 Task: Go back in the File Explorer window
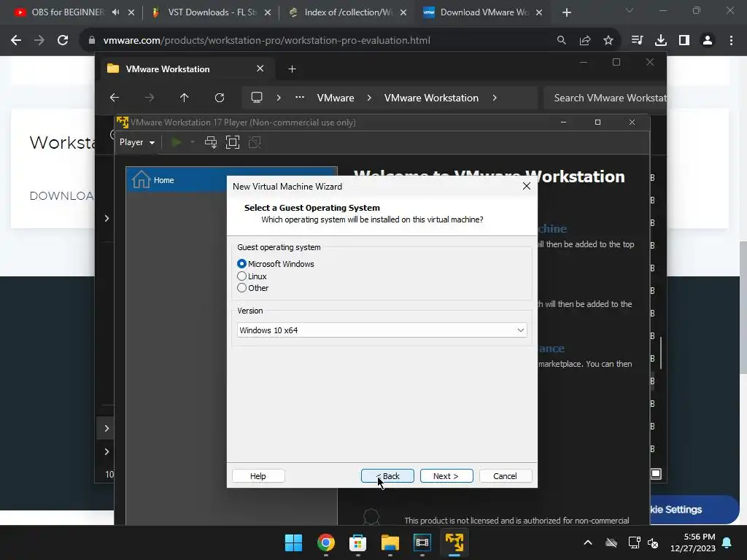[115, 98]
